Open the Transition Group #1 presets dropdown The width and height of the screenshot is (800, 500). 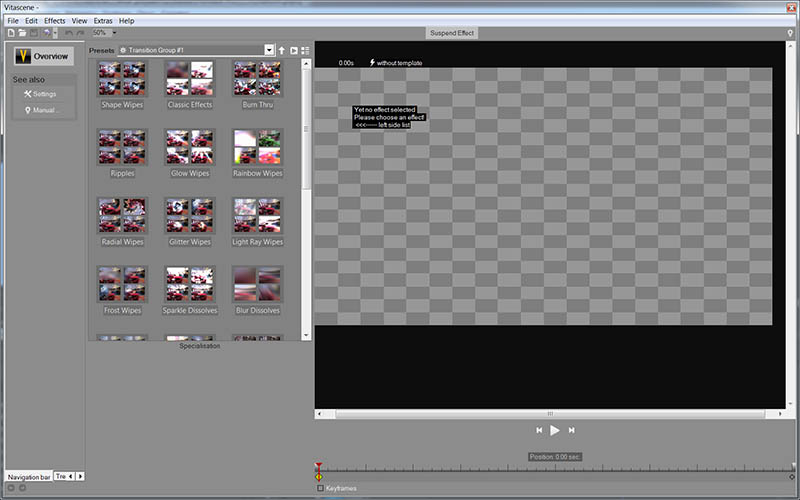coord(269,50)
